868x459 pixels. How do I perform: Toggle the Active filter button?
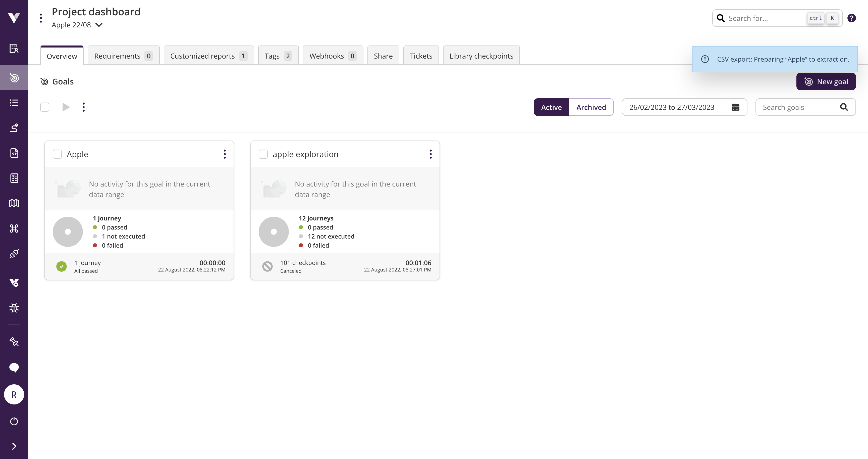tap(551, 107)
